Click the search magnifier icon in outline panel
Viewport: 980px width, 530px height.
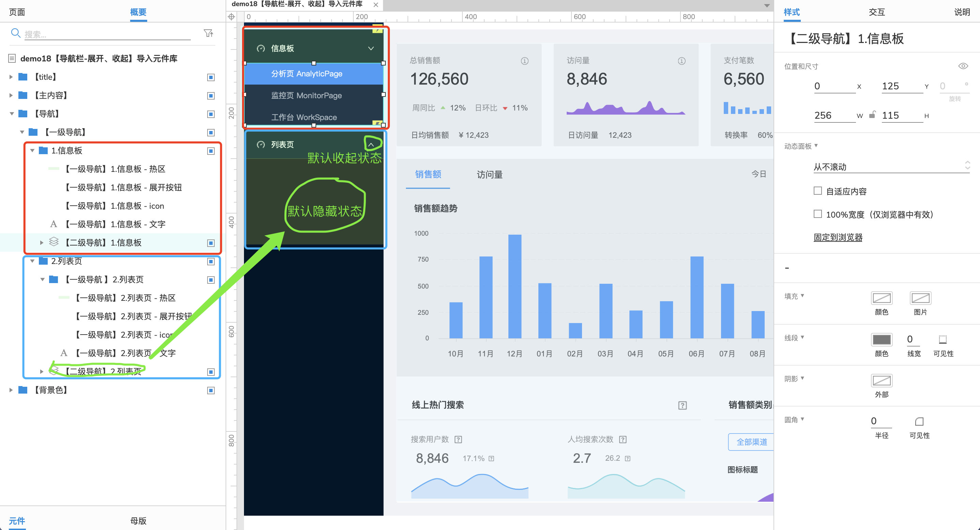click(x=16, y=33)
